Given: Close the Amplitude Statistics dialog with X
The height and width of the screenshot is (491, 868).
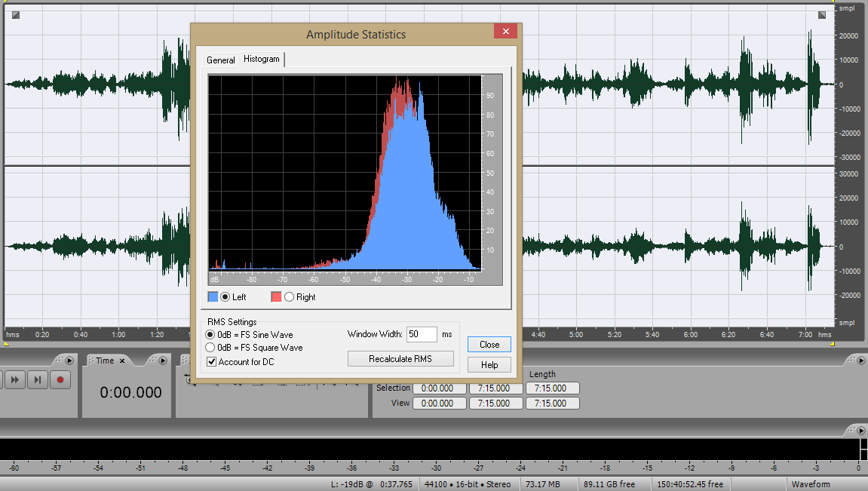Looking at the screenshot, I should click(505, 31).
